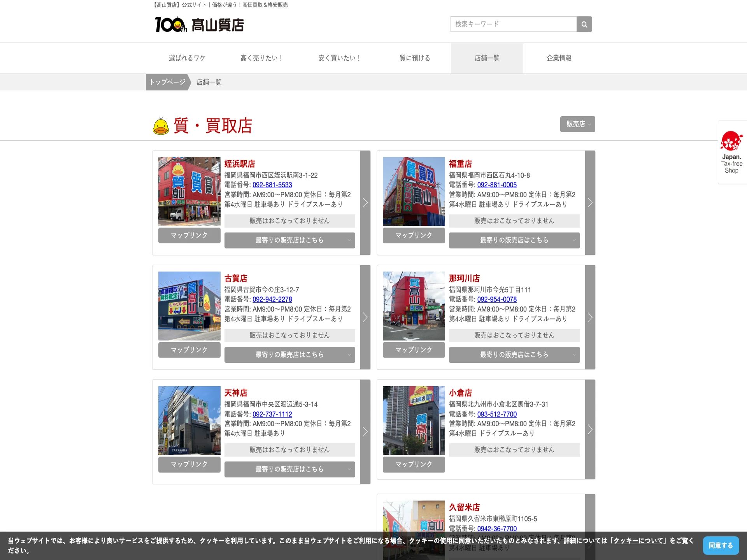Click the 小倉店 building photo
The width and height of the screenshot is (747, 560).
click(x=414, y=420)
